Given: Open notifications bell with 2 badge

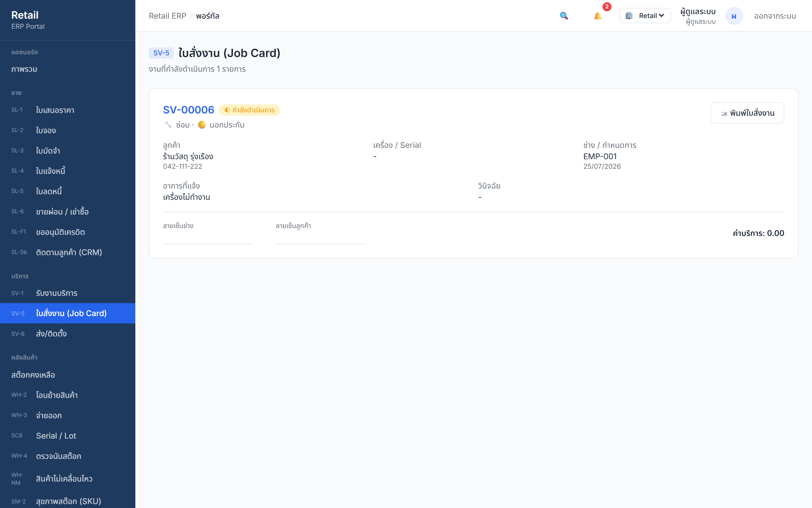Looking at the screenshot, I should pyautogui.click(x=598, y=16).
